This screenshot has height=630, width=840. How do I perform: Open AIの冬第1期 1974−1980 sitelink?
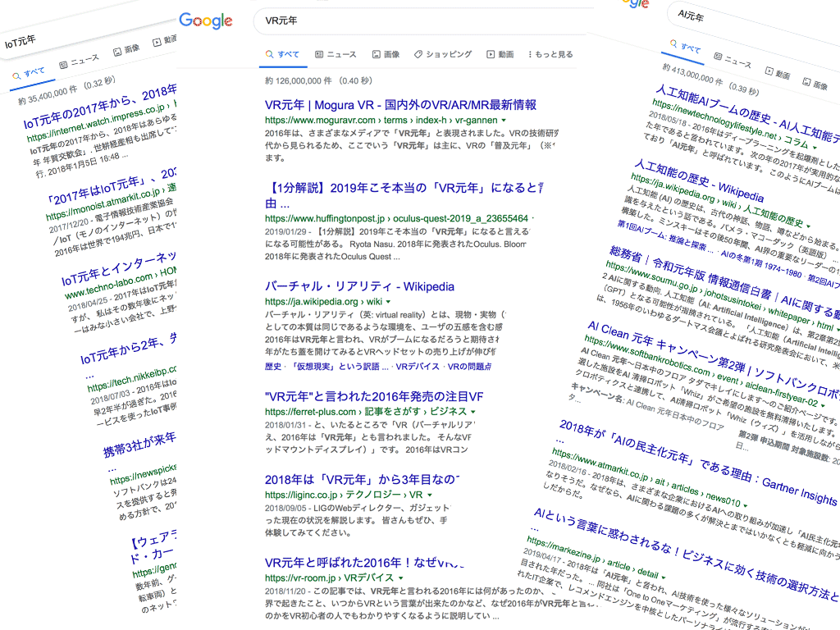click(762, 263)
